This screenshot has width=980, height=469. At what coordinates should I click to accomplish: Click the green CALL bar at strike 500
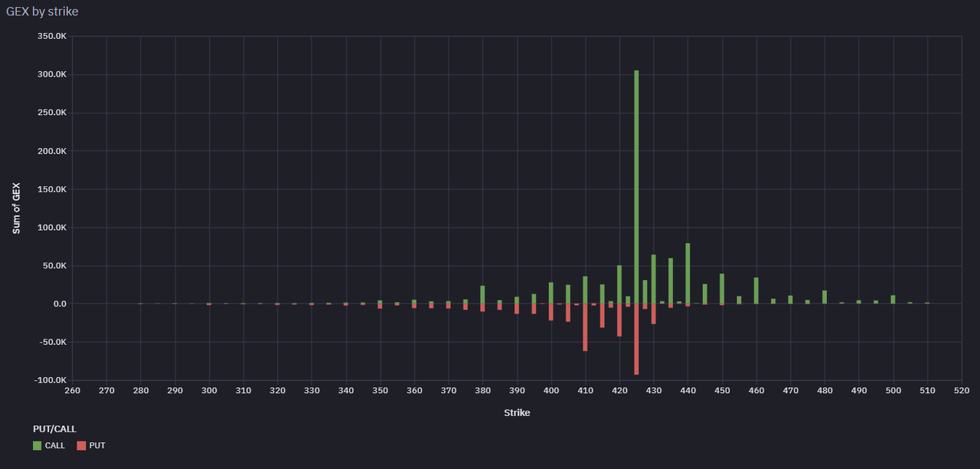893,300
